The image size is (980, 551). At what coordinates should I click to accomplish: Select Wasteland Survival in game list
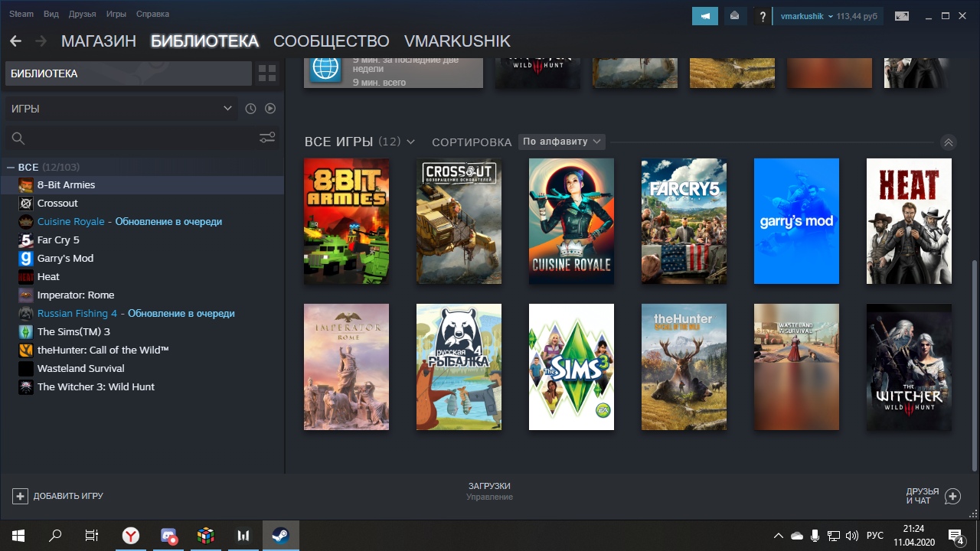(x=142, y=368)
